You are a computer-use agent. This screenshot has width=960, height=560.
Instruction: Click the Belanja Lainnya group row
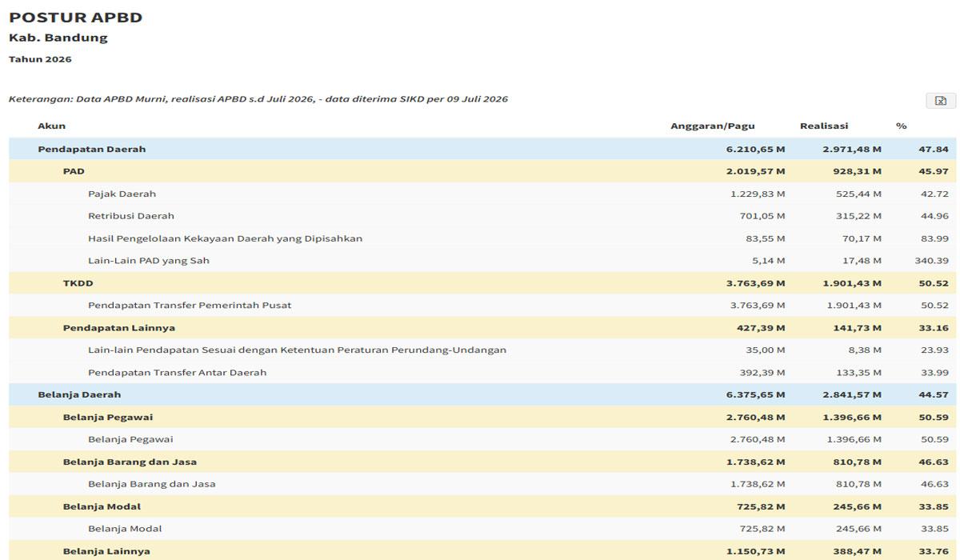coord(482,551)
